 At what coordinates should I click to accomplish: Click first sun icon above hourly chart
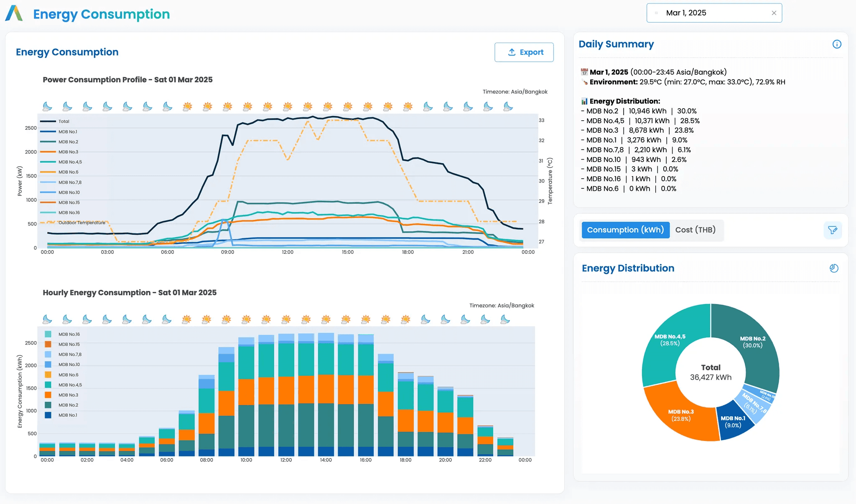(x=186, y=319)
